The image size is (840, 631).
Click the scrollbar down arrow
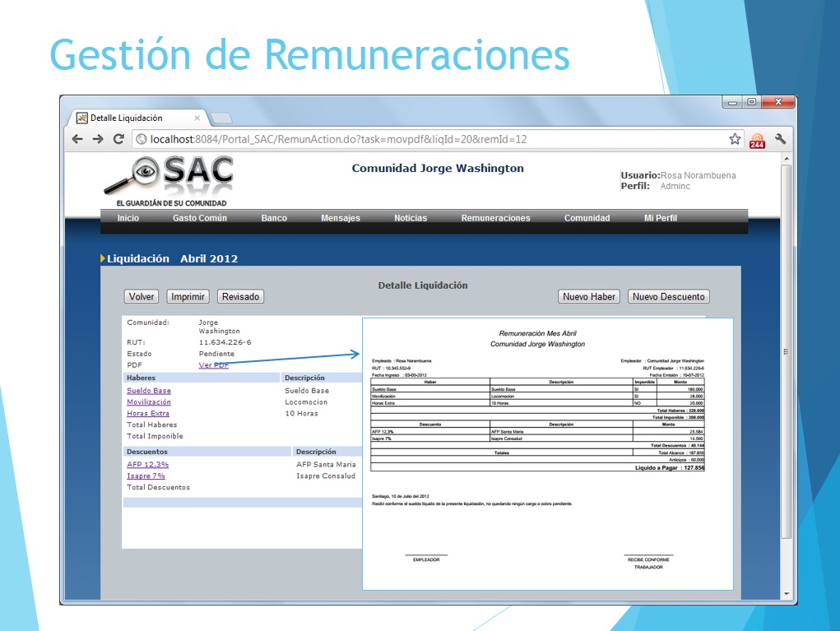(x=786, y=594)
